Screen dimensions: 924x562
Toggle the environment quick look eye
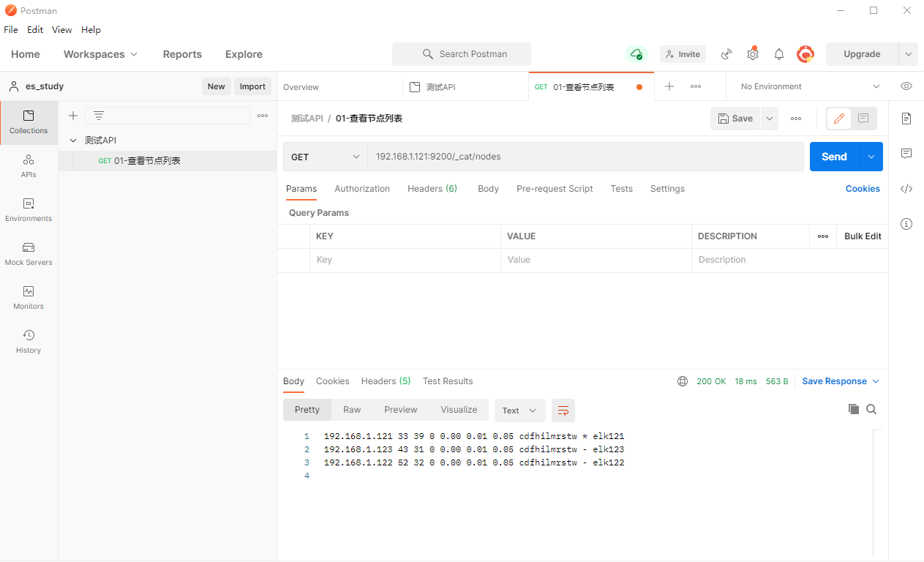906,86
